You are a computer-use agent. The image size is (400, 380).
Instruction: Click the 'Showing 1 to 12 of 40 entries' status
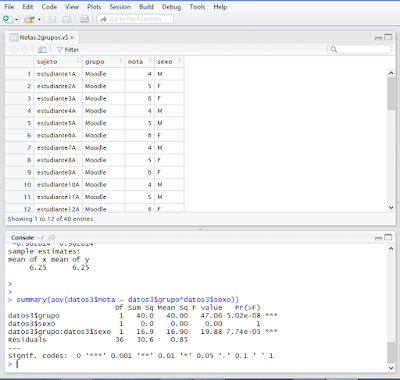(50, 219)
